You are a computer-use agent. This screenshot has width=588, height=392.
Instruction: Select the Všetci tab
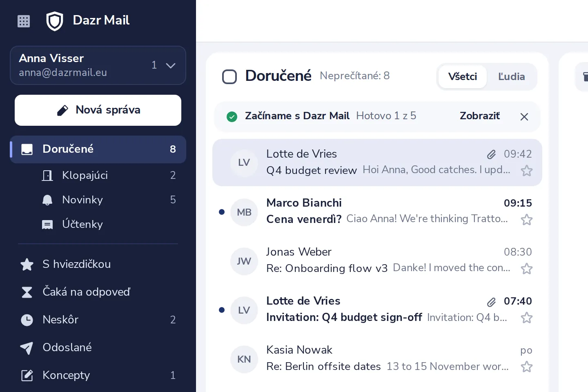coord(462,76)
